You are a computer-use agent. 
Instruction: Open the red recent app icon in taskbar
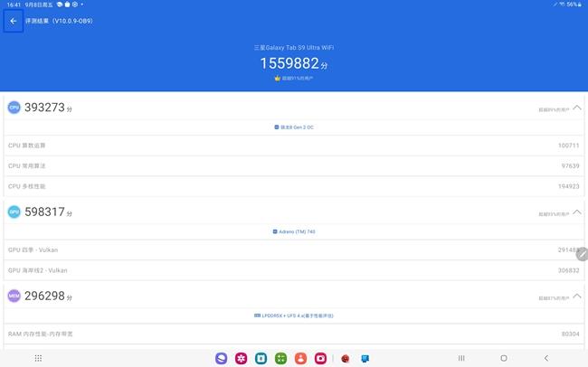click(346, 359)
